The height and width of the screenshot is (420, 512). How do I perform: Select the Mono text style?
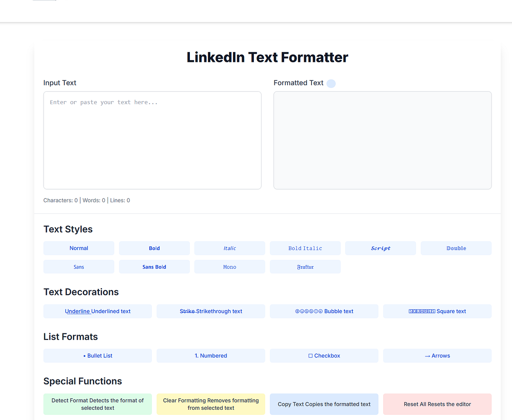point(230,267)
